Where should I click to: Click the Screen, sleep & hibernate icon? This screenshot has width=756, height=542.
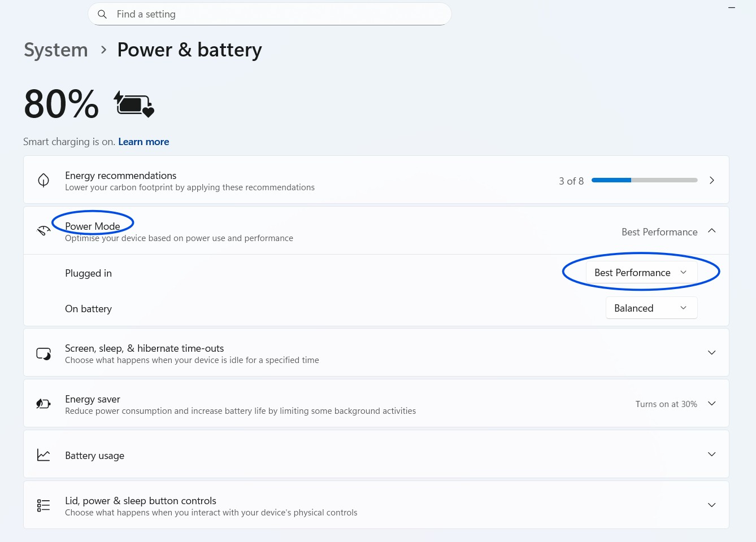coord(44,353)
